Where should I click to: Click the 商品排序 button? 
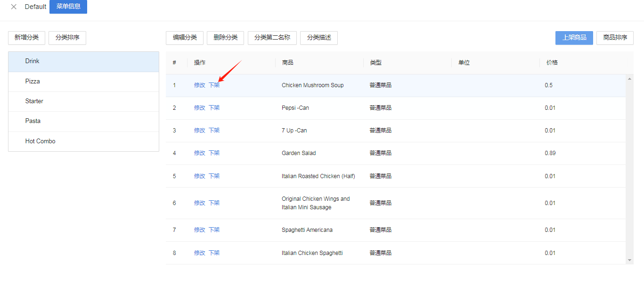tap(615, 38)
